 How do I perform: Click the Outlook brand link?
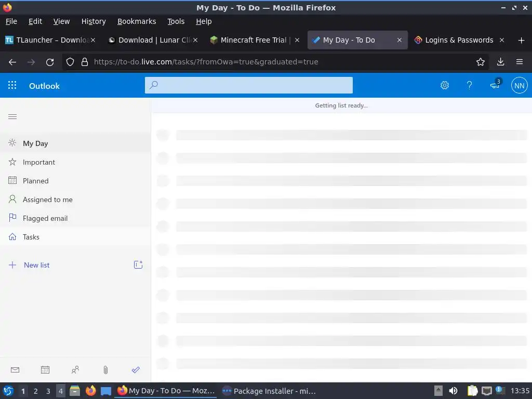pos(44,86)
